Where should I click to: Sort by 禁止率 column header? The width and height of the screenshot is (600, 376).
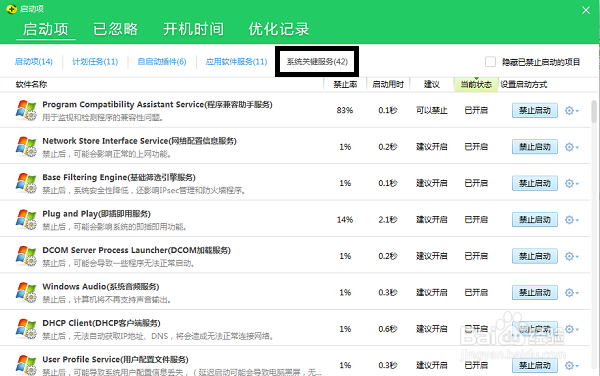click(x=345, y=85)
